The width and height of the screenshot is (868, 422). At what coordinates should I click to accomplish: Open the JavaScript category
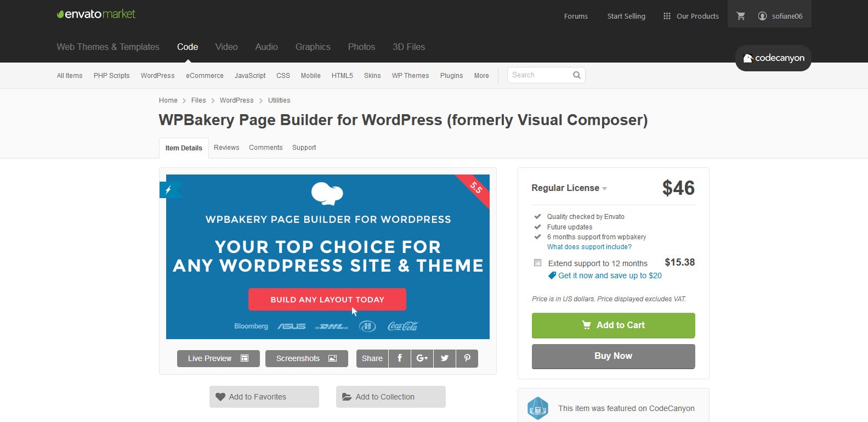[x=250, y=76]
